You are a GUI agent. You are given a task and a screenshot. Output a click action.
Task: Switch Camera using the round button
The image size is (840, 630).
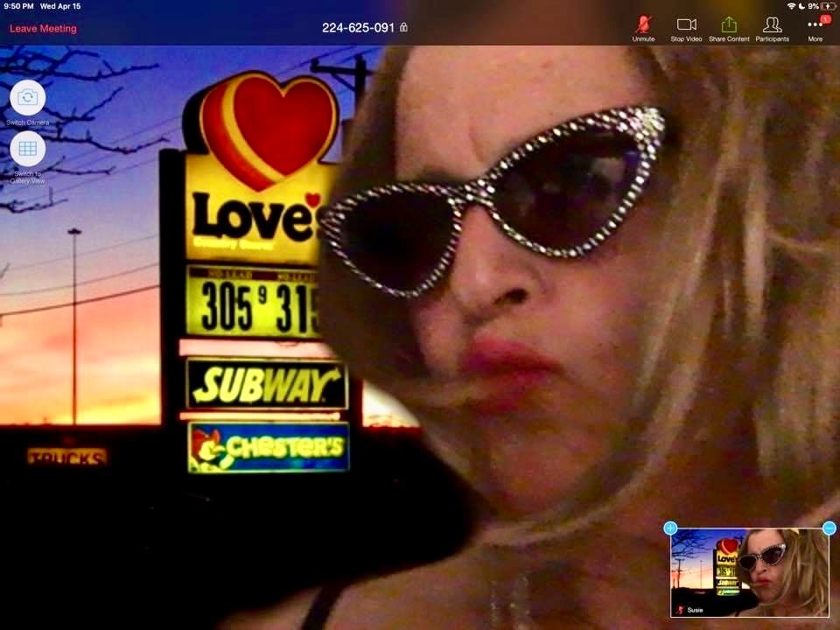pos(27,97)
